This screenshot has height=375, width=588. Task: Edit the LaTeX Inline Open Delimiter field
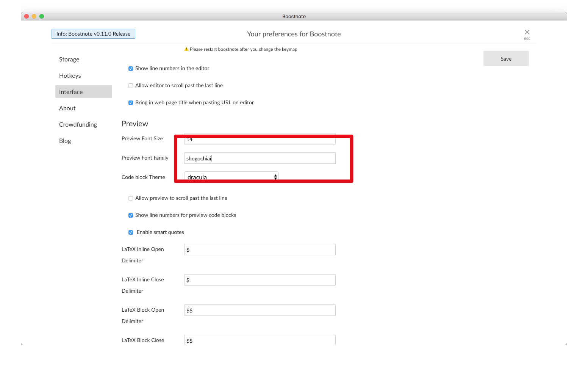pyautogui.click(x=260, y=249)
